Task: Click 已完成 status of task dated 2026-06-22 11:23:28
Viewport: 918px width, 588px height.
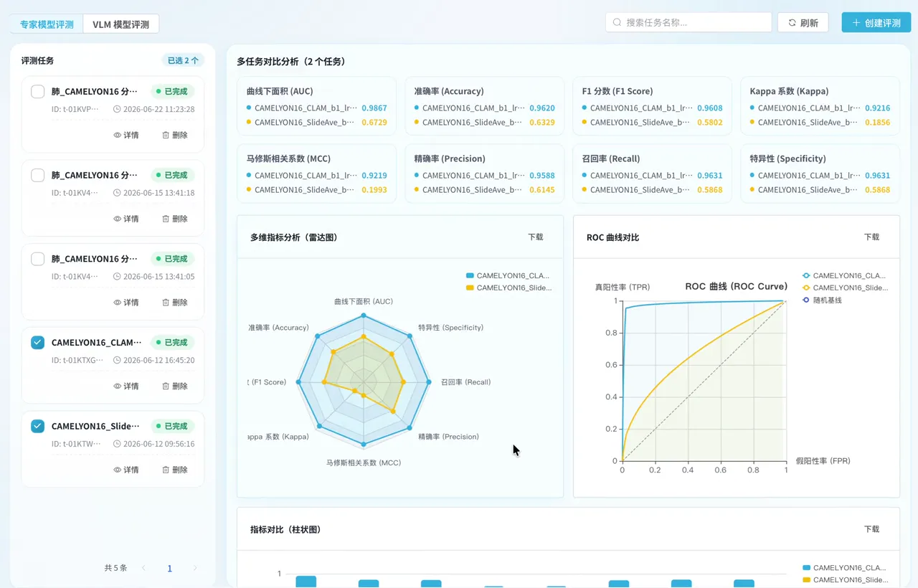Action: [172, 92]
